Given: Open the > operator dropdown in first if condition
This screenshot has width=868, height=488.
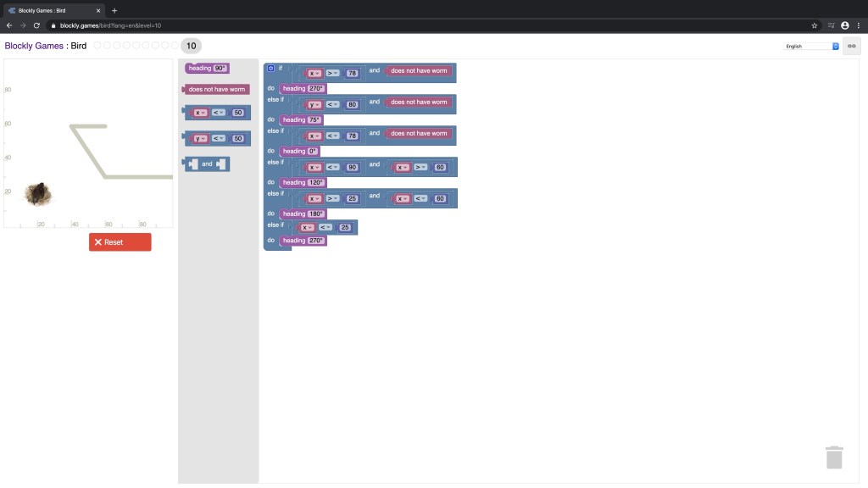Looking at the screenshot, I should 333,74.
